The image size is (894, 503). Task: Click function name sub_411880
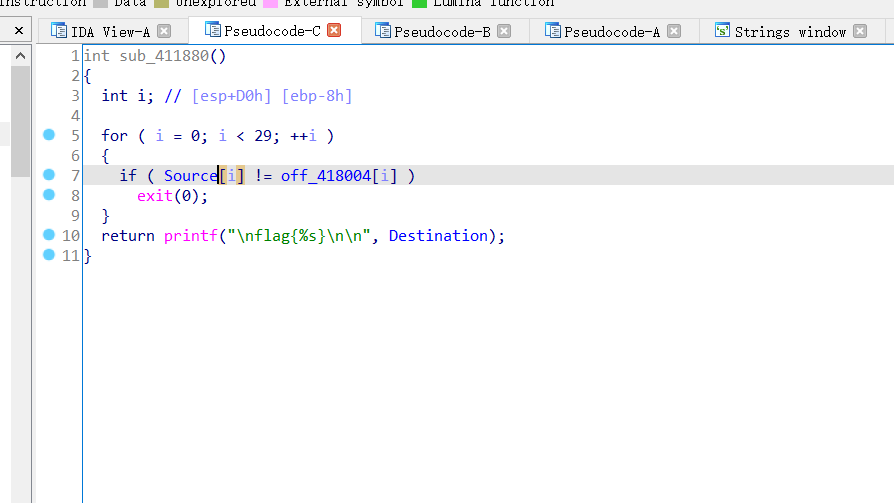click(x=164, y=56)
